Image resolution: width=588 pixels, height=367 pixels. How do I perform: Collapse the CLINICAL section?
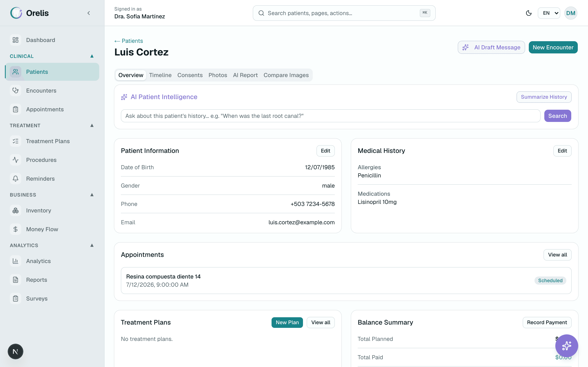92,56
